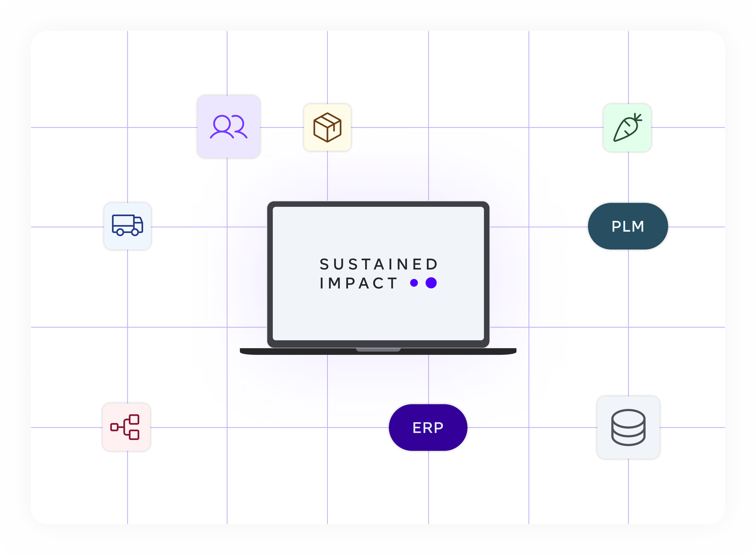Viewport: 756px width, 555px height.
Task: Click the small purple logo dot
Action: (414, 283)
